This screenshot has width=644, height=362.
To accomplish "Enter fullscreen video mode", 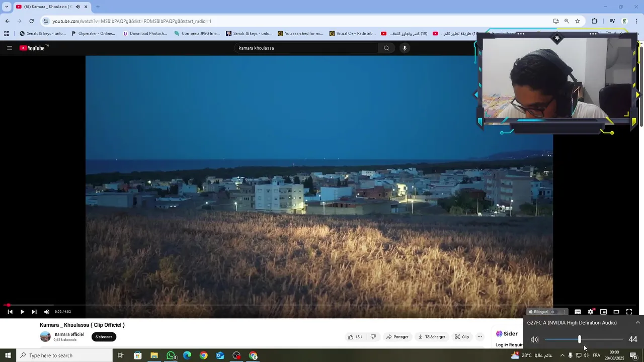I will coord(629,312).
